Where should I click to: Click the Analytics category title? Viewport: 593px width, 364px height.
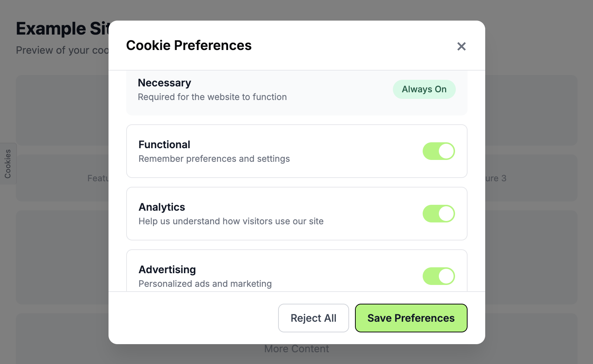[162, 207]
